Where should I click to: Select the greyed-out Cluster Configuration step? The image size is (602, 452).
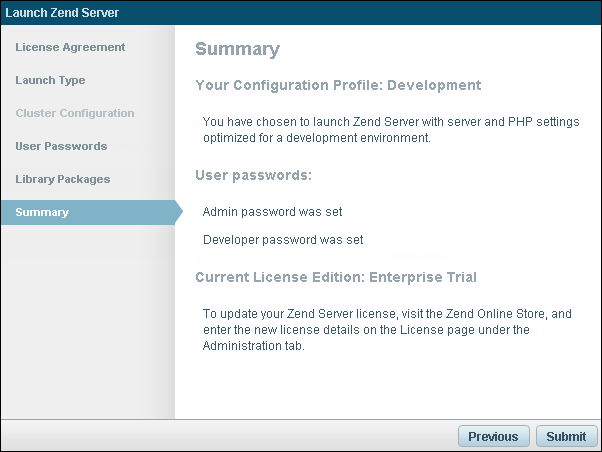click(75, 113)
